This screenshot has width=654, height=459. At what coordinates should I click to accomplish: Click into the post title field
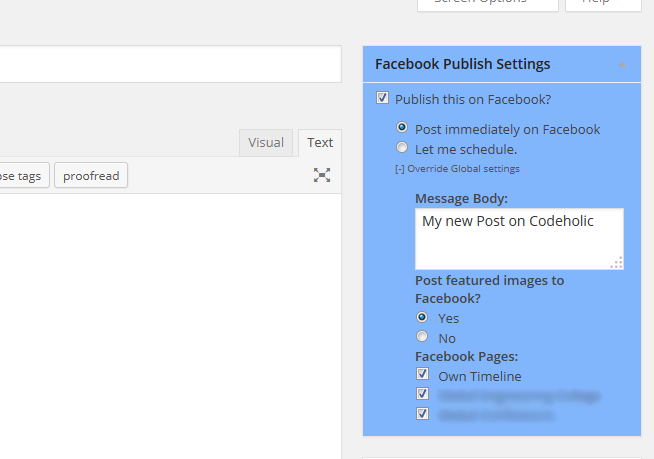click(x=170, y=64)
